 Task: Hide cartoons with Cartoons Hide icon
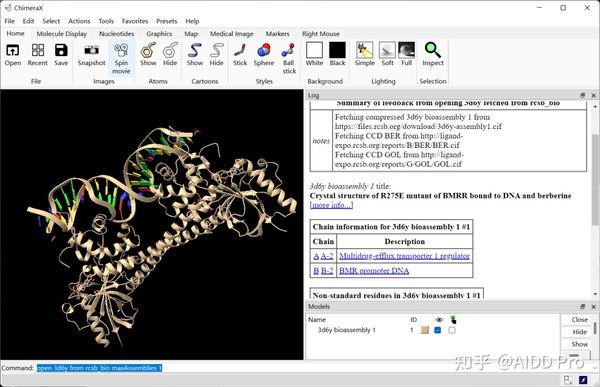point(216,55)
